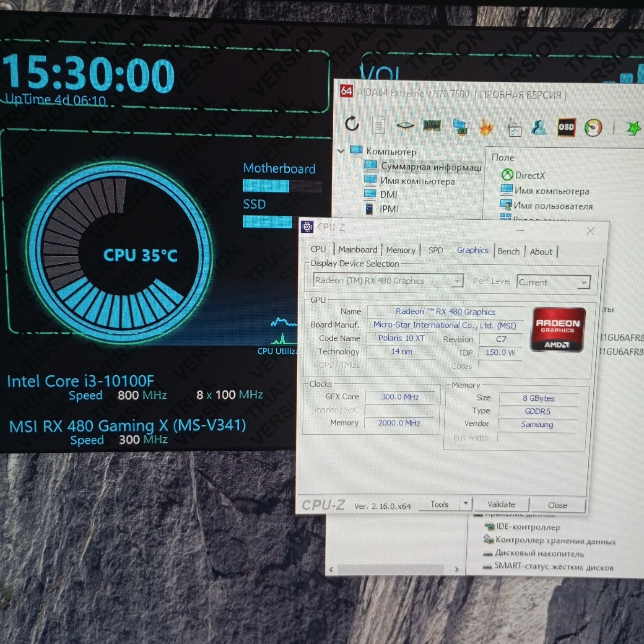
Task: Click the right arrow of AIDA64 horizontal scrollbar
Action: coord(457,569)
